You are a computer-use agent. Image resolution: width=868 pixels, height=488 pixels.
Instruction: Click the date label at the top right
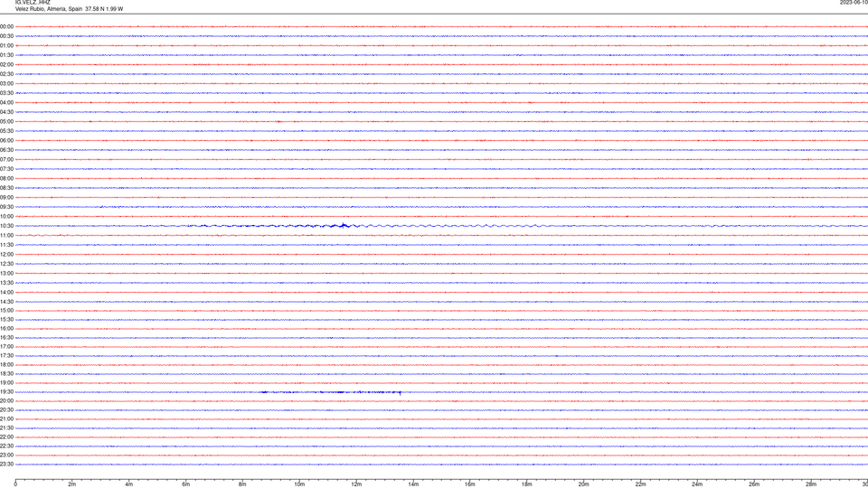tap(854, 2)
